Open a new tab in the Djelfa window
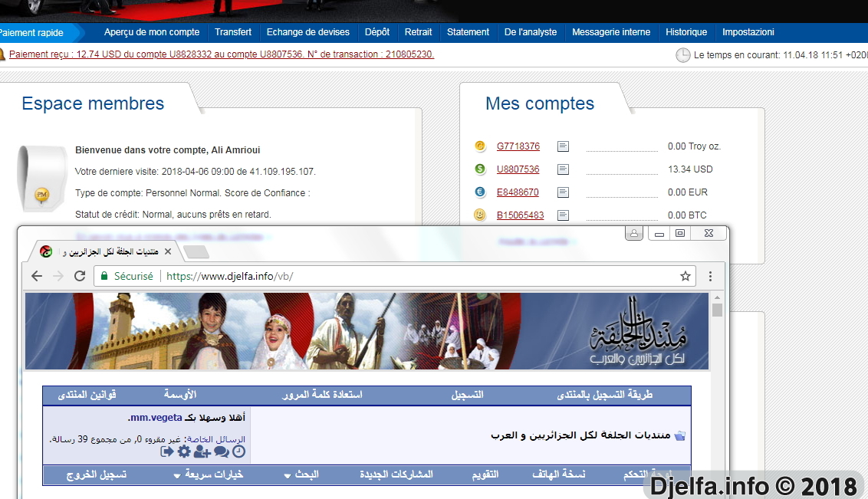Screen dimensions: 868x499 click(x=196, y=252)
